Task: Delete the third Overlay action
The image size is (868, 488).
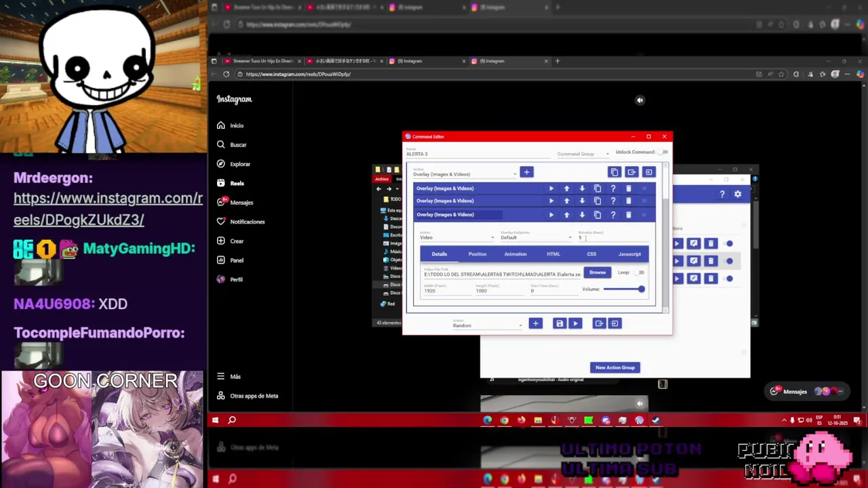Action: 629,215
